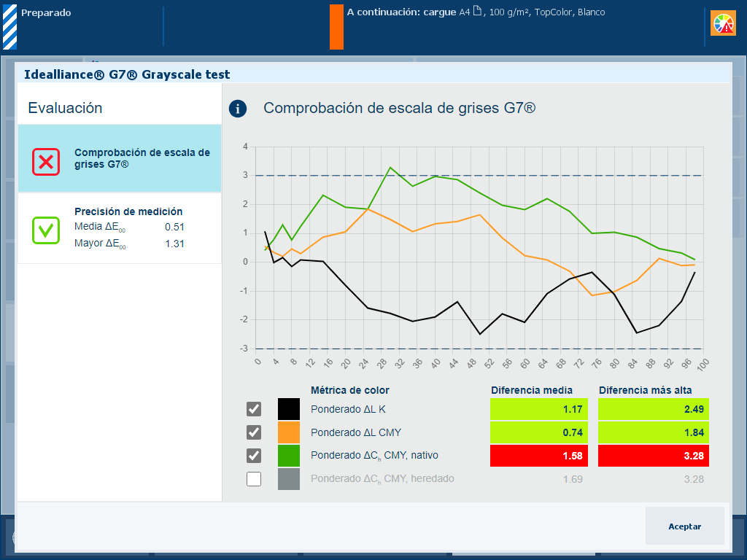Select Comprobación de escala de grises G7® item

point(120,158)
